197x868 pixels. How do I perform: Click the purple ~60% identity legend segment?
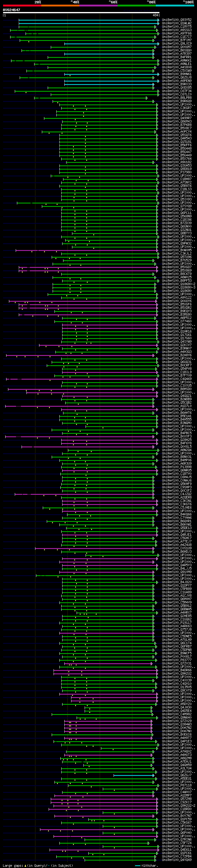[x=98, y=6]
